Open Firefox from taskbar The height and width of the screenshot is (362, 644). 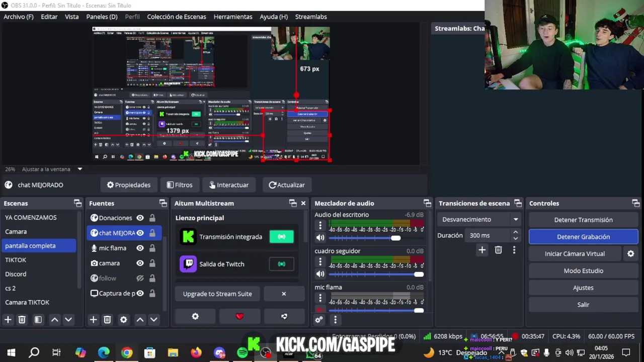pyautogui.click(x=196, y=353)
